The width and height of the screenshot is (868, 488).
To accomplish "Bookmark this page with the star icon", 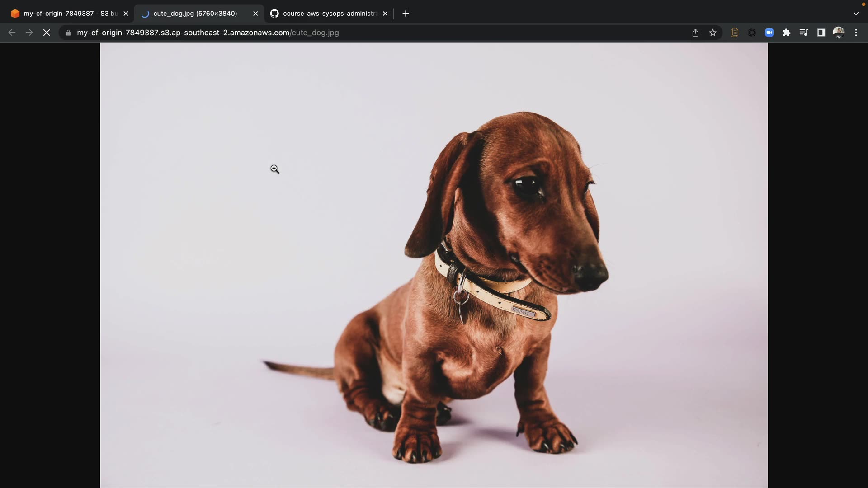I will pos(713,33).
